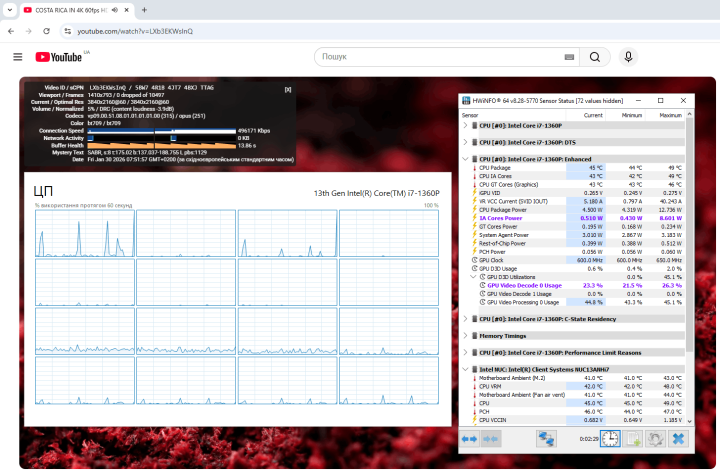Collapse the Intel Core i7-1360P: Enhanced group
720x473 pixels.
[x=465, y=159]
